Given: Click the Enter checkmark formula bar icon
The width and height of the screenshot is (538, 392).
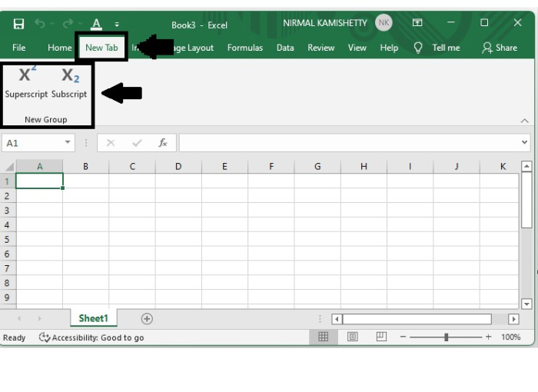Looking at the screenshot, I should pyautogui.click(x=137, y=143).
